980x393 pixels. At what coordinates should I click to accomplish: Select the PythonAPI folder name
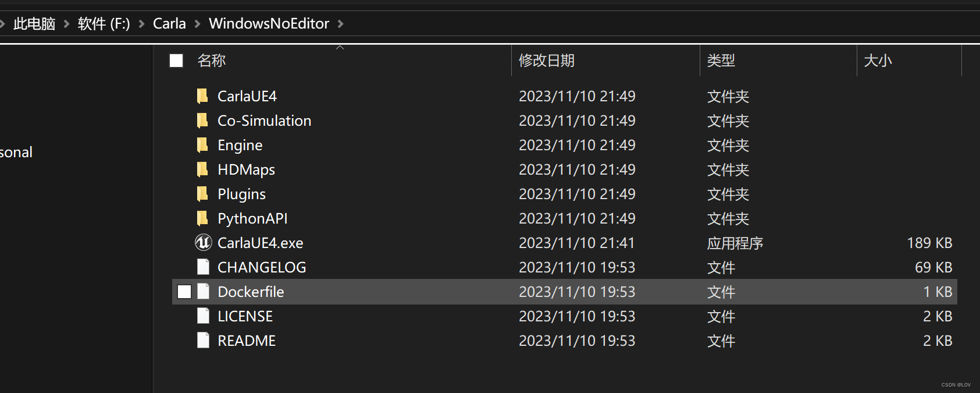click(252, 218)
